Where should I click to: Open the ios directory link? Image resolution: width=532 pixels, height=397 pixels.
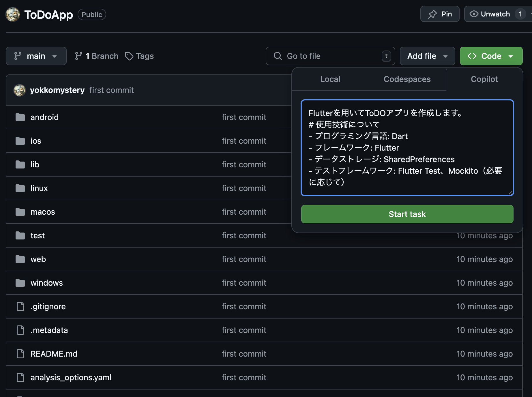click(36, 141)
